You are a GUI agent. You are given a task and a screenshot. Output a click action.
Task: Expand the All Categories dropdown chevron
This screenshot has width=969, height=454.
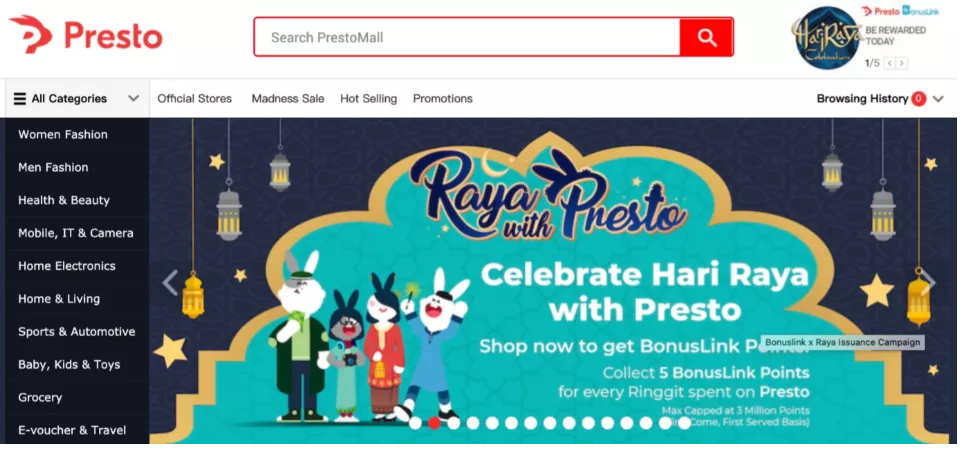[133, 99]
